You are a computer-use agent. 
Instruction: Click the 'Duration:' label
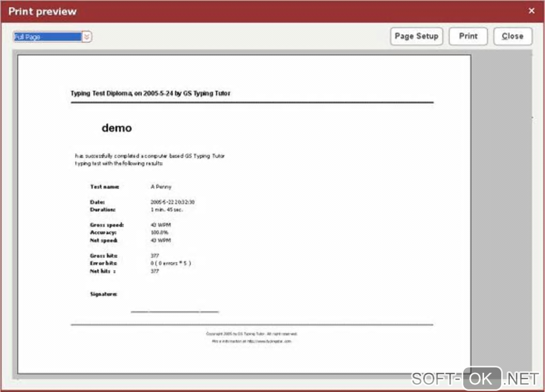point(103,209)
